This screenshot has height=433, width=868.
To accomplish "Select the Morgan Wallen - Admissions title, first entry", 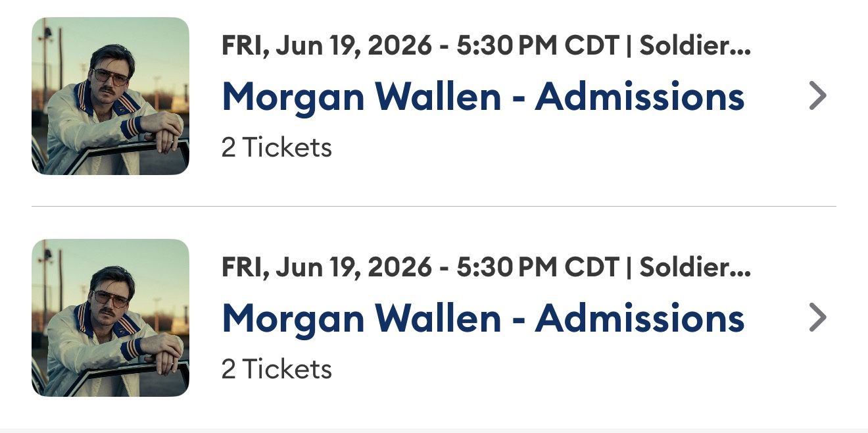I will click(483, 96).
